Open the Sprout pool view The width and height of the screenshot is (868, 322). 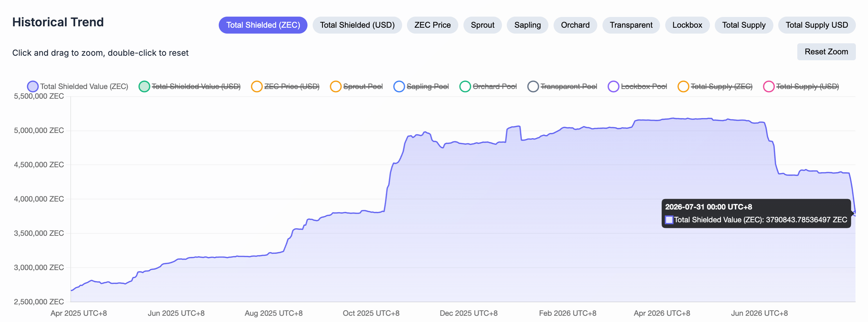click(x=483, y=25)
